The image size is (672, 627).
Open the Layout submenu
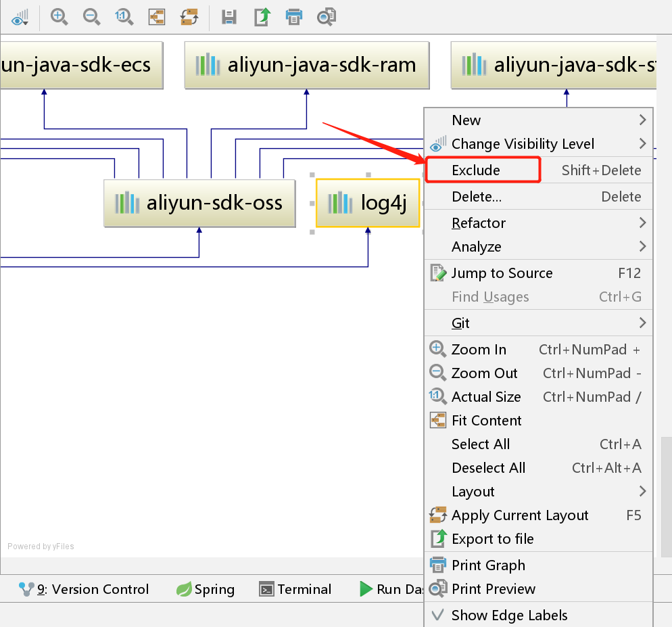[539, 492]
